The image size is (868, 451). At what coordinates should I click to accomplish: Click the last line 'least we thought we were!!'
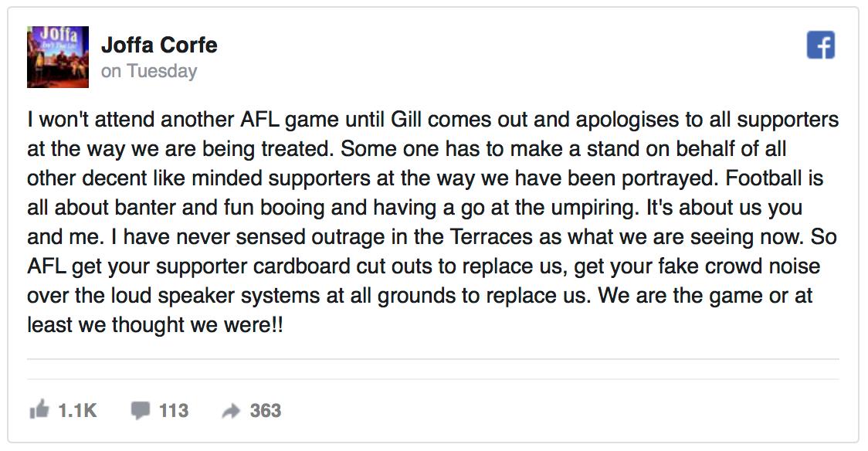(x=154, y=325)
